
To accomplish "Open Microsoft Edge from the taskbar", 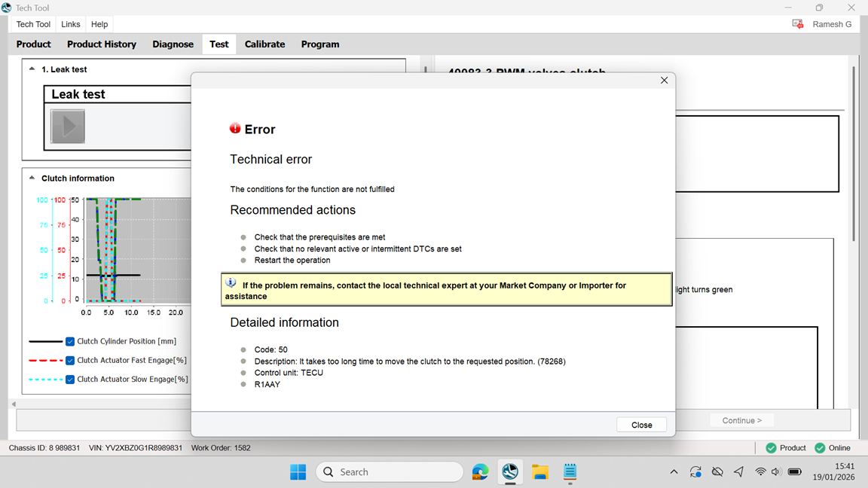I will tap(480, 472).
